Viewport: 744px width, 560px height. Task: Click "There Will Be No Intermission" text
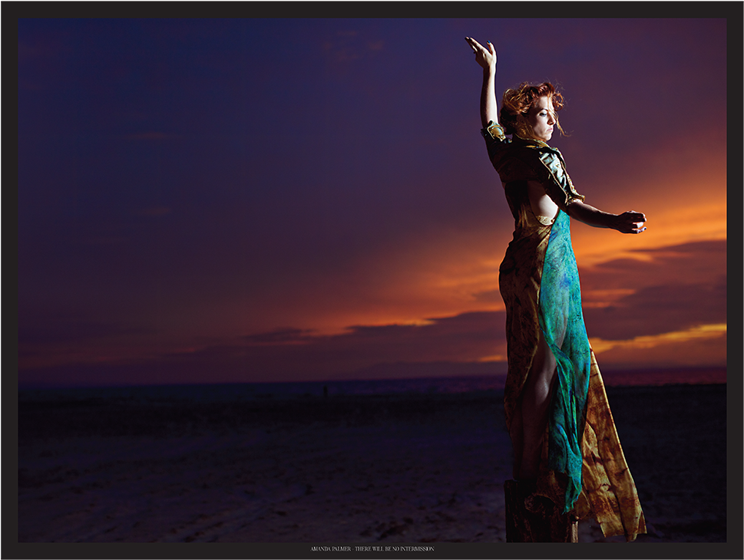point(394,548)
